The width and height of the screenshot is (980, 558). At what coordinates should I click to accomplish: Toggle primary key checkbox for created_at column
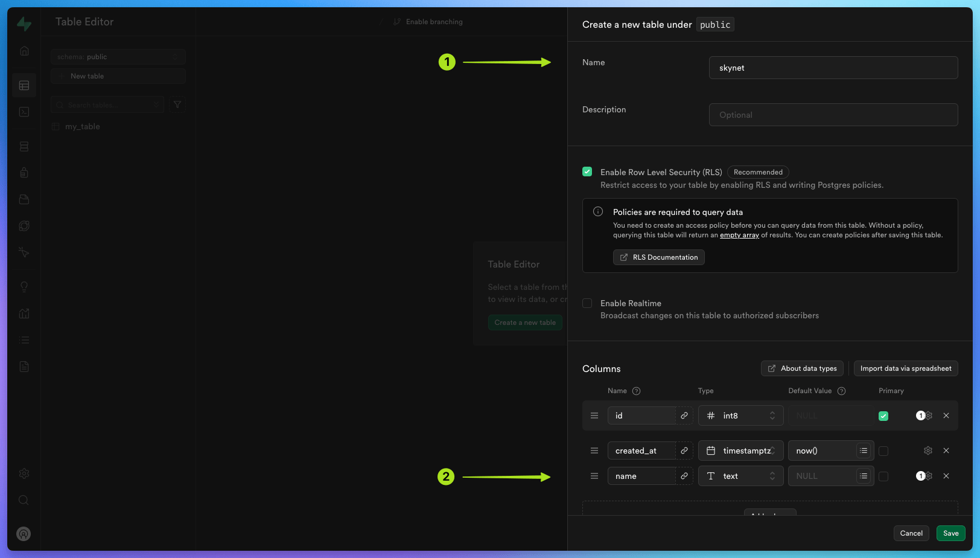coord(883,451)
